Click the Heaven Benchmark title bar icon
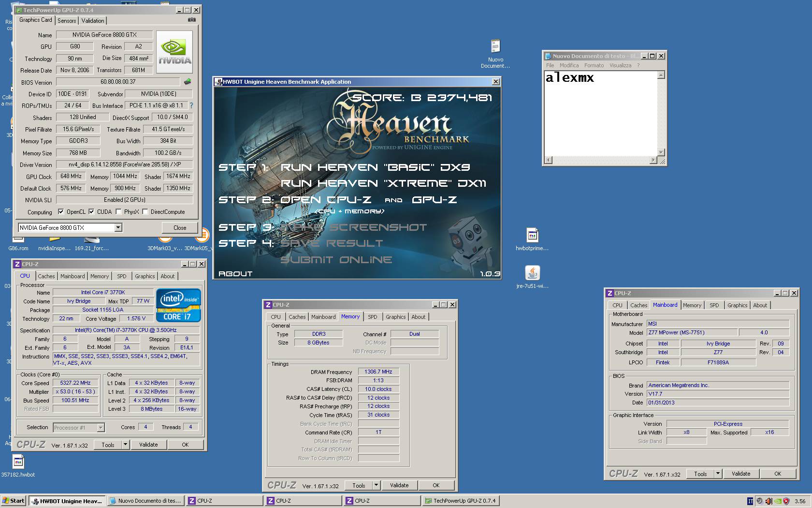Viewport: 812px width, 508px height. pos(219,82)
